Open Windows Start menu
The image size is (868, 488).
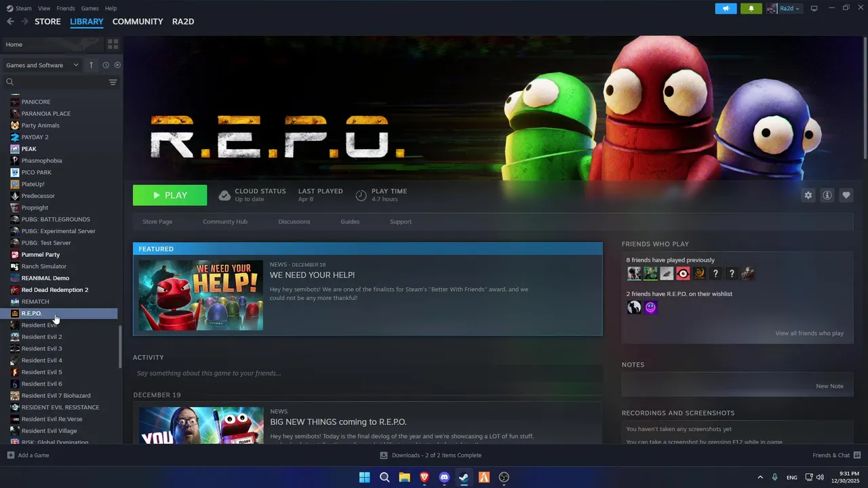364,477
